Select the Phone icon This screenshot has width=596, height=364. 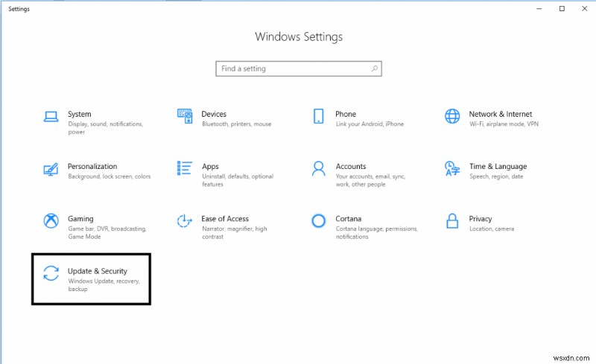tap(319, 116)
